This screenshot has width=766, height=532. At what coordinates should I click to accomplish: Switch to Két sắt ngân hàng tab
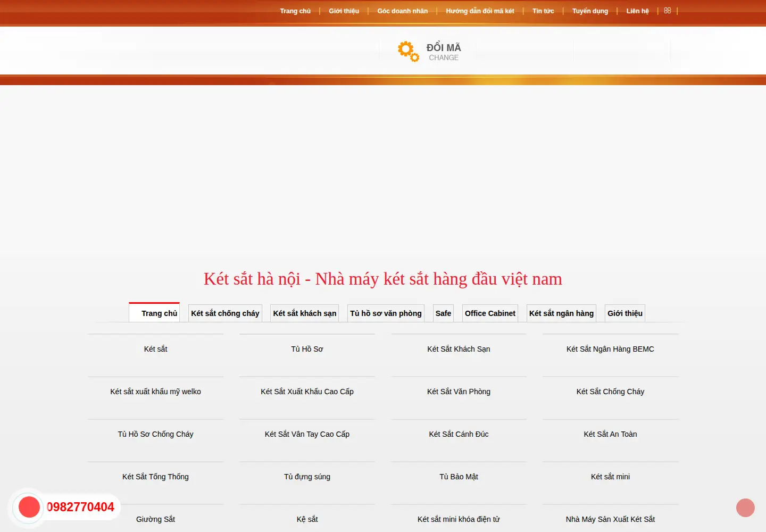coord(561,313)
